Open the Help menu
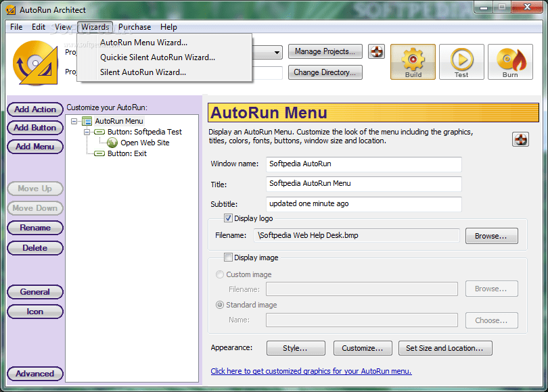This screenshot has width=548, height=392. click(x=168, y=27)
